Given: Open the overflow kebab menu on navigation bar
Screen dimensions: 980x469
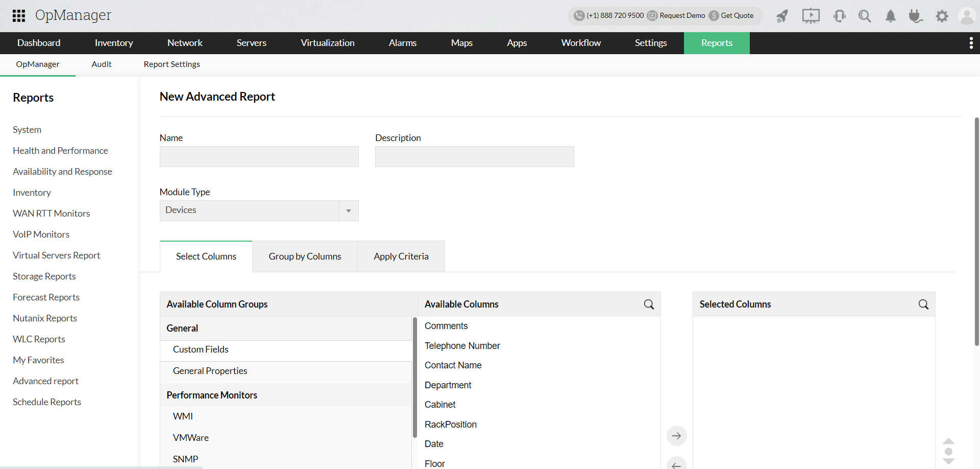Looking at the screenshot, I should 971,43.
